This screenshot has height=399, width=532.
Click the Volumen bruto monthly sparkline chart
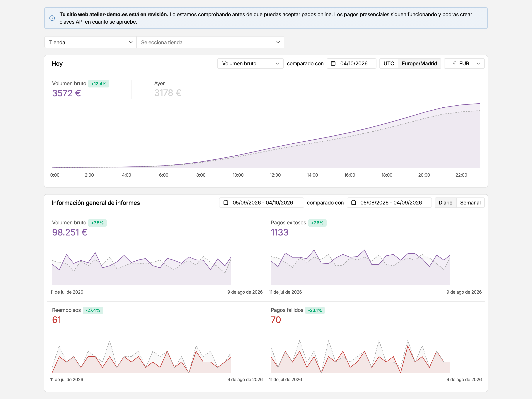coord(141,269)
